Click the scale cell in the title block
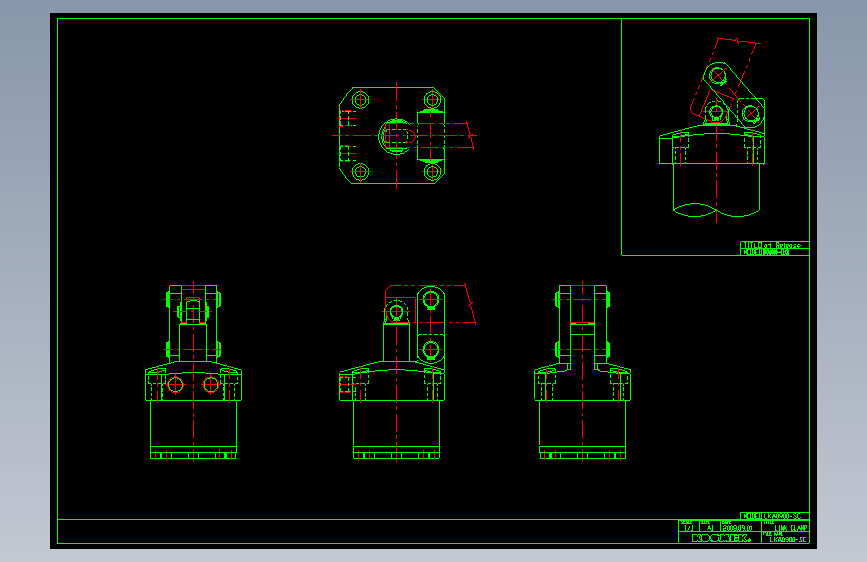Screen dimensions: 867x562 688,526
